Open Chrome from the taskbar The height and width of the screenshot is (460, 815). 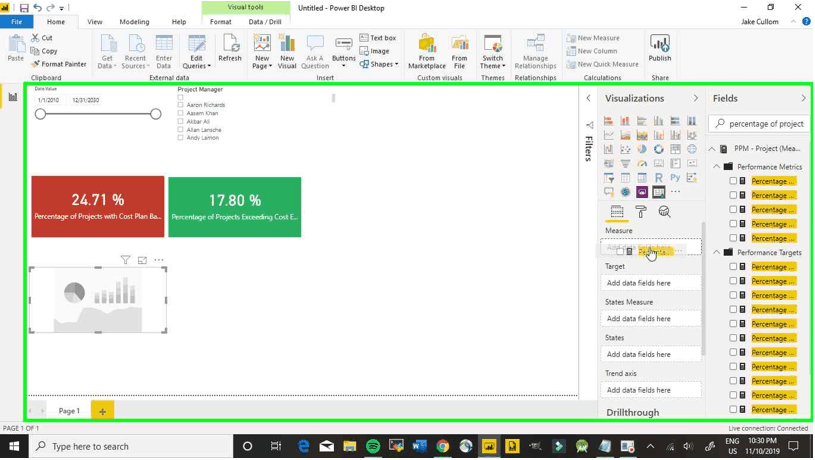click(x=443, y=446)
